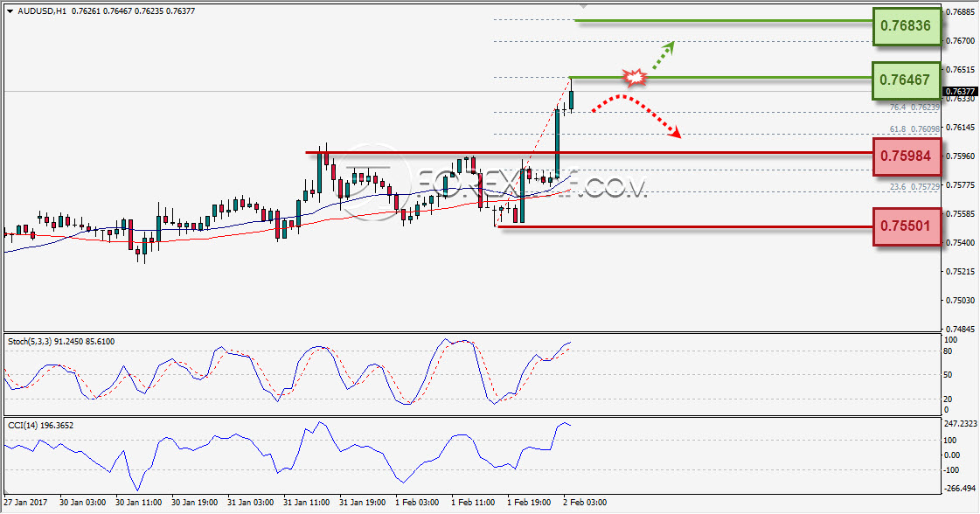
Task: Click the 31 Jan 19:00 time label
Action: (x=363, y=502)
